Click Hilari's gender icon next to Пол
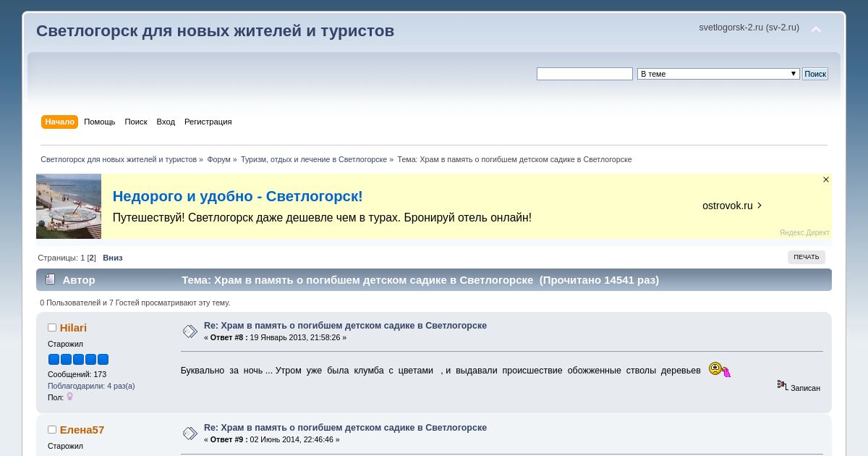The width and height of the screenshot is (868, 456). (x=70, y=397)
